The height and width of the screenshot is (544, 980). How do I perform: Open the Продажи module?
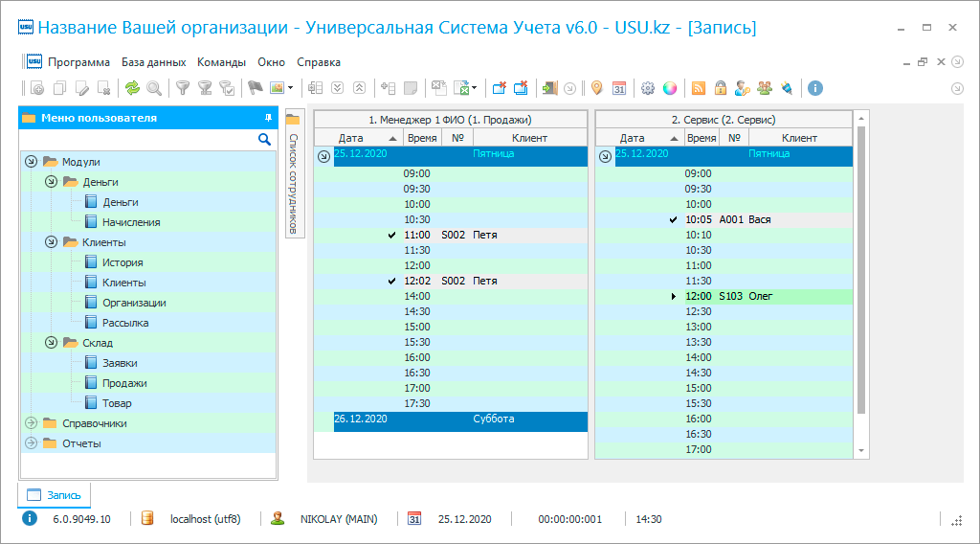(124, 383)
